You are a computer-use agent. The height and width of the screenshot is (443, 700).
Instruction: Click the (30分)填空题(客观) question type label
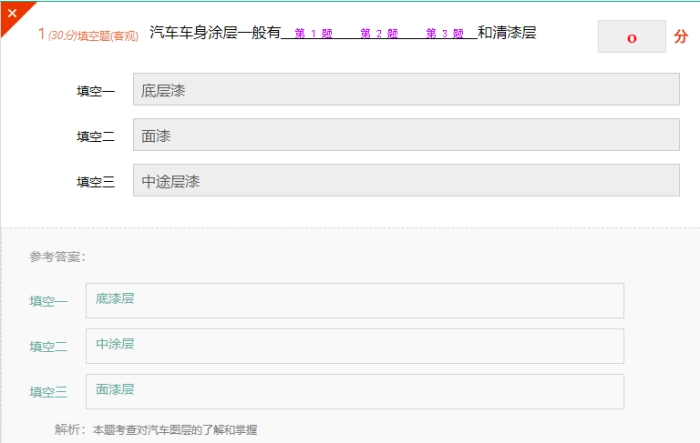tap(95, 35)
